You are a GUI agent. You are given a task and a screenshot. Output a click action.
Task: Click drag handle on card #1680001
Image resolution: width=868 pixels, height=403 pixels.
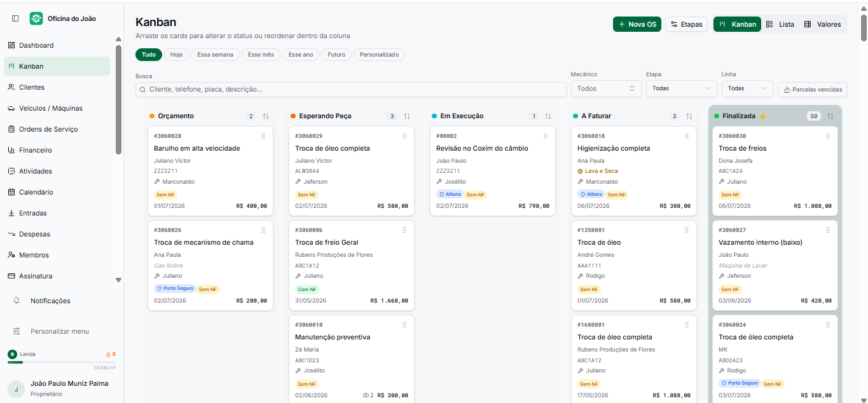point(687,325)
